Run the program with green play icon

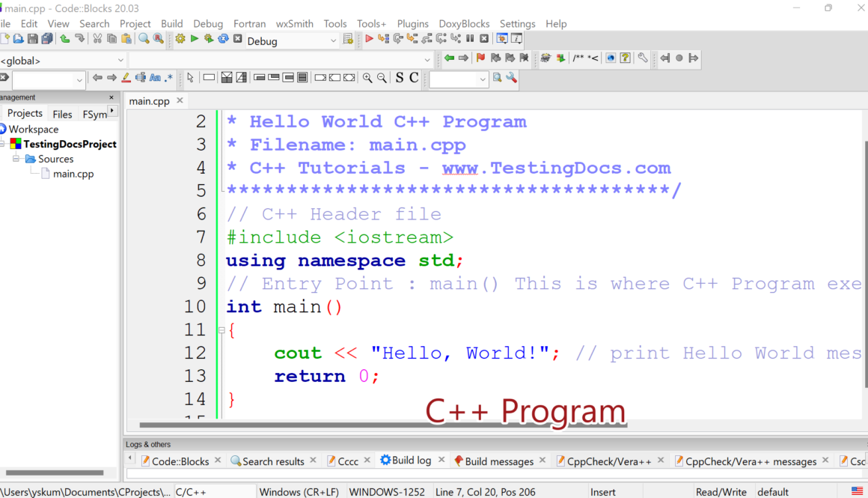click(x=195, y=39)
